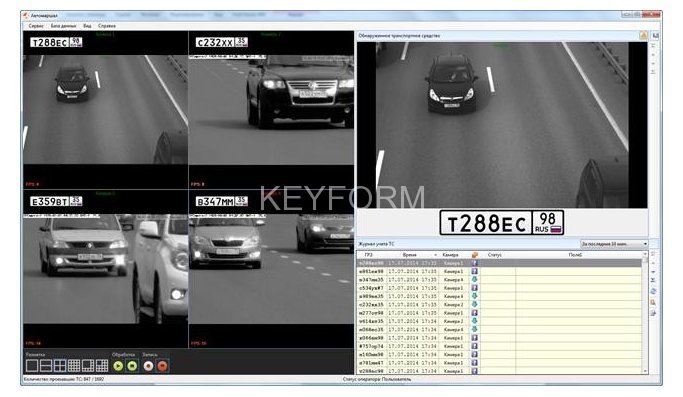Open the База данных menu
Image resolution: width=683 pixels, height=397 pixels.
pos(63,26)
